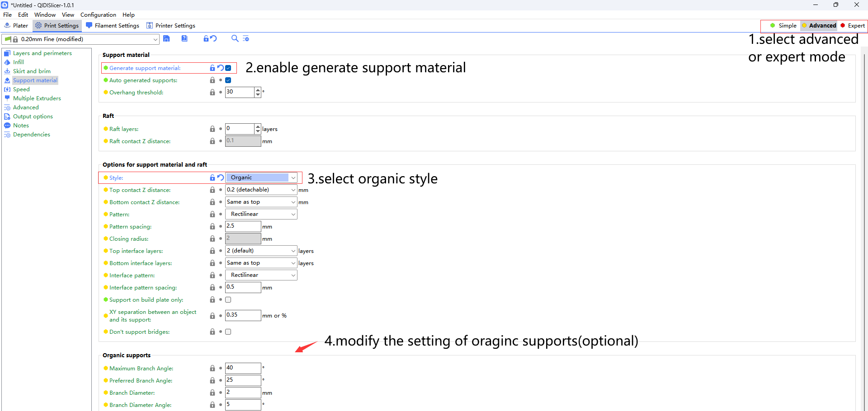
Task: Open the Configuration menu
Action: (98, 14)
